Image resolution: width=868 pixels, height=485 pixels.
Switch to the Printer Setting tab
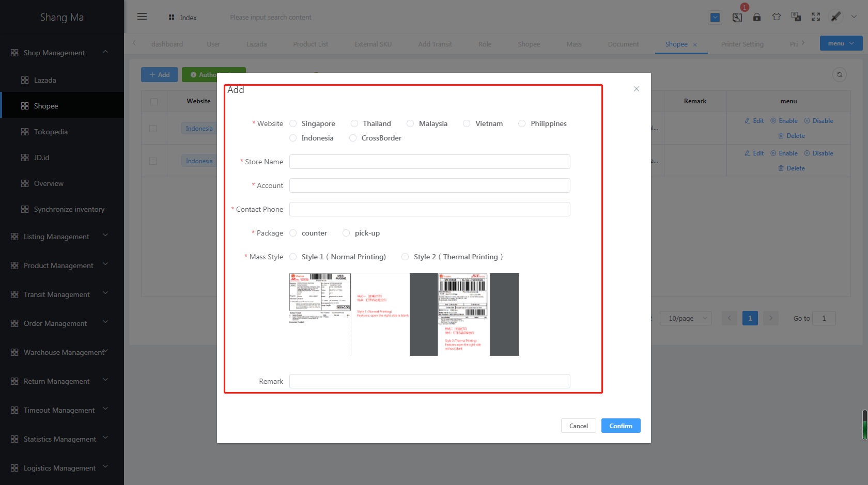pos(742,44)
